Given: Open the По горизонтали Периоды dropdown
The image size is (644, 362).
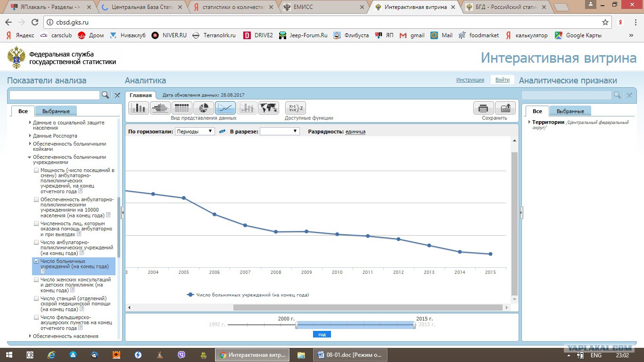Looking at the screenshot, I should [195, 132].
